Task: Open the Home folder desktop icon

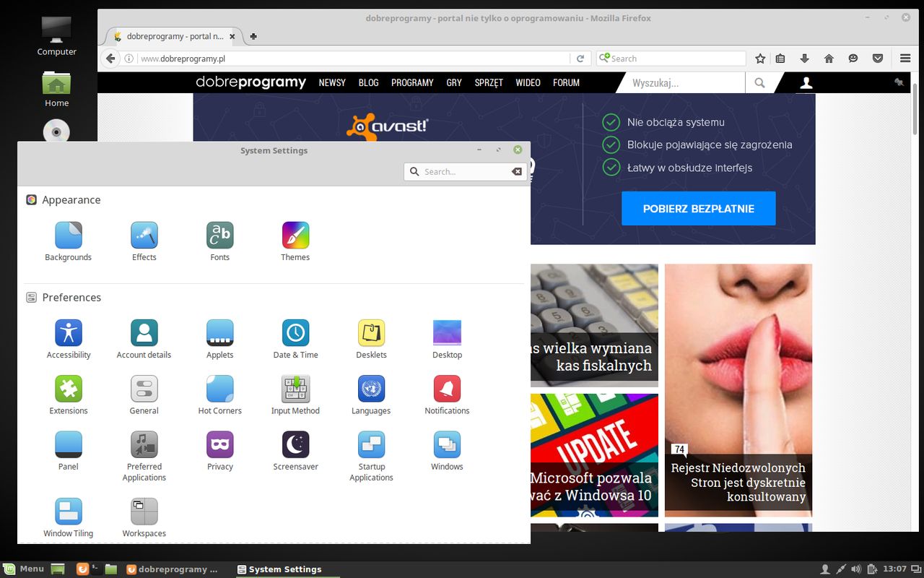Action: coord(56,89)
